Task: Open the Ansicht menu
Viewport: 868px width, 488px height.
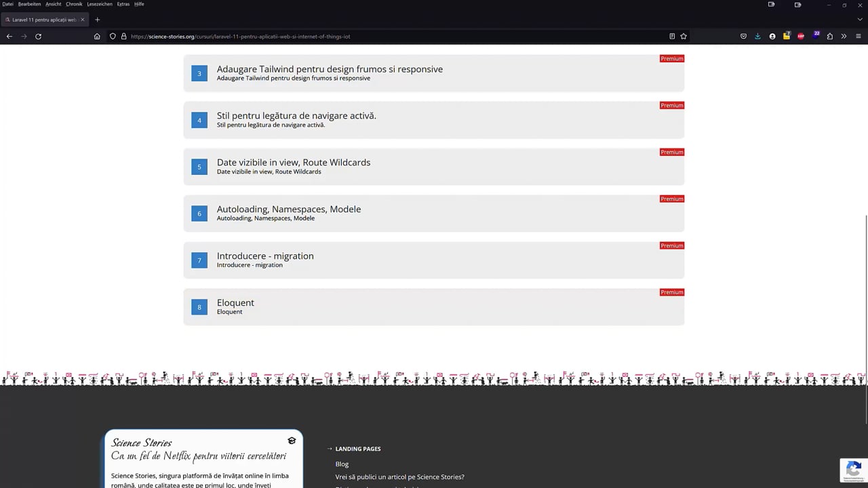Action: click(x=54, y=4)
